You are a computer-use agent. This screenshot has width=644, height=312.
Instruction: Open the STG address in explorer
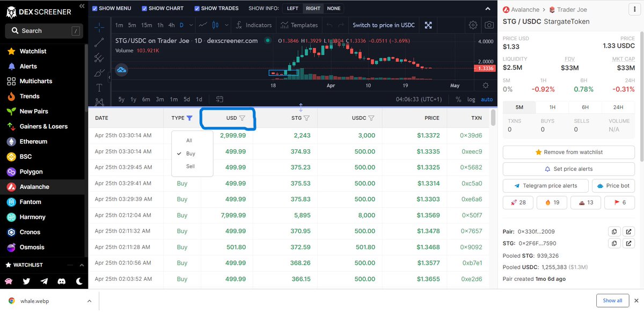[629, 243]
